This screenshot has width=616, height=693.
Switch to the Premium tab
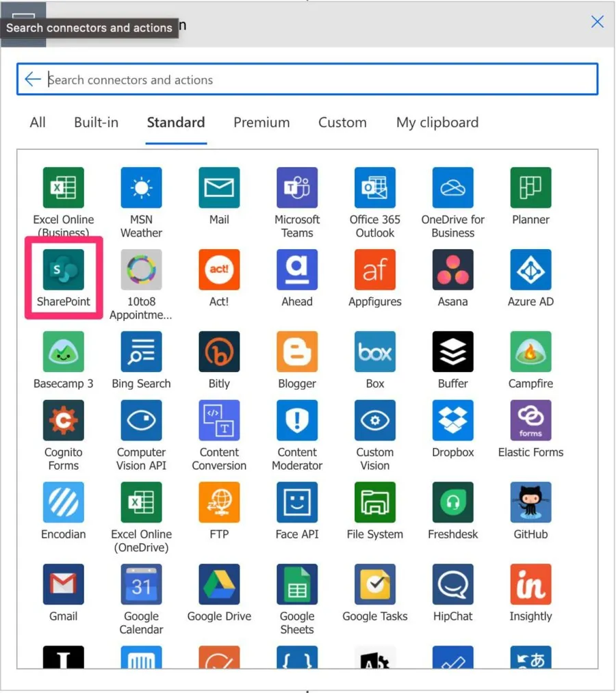click(x=261, y=122)
